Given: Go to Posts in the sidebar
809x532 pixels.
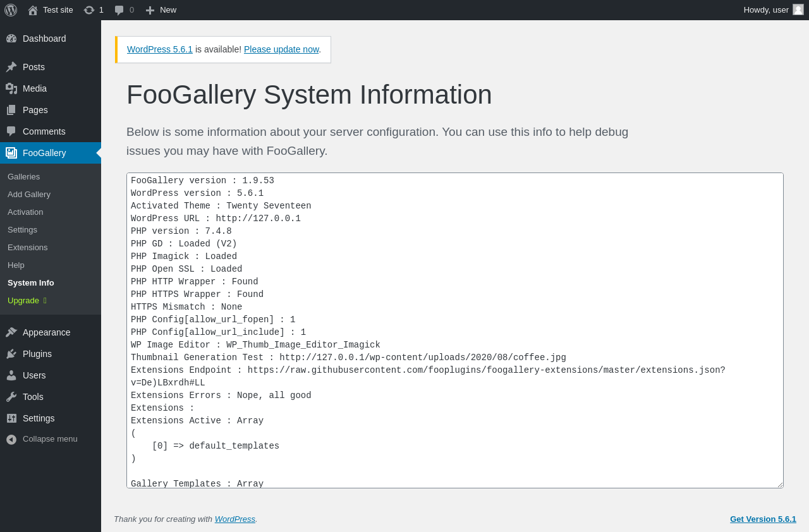Looking at the screenshot, I should click(x=51, y=67).
